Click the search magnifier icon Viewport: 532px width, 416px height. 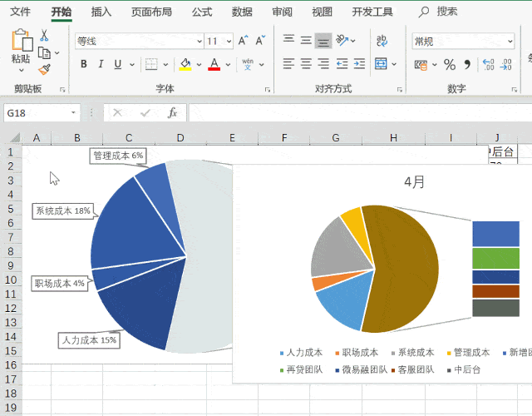point(423,12)
